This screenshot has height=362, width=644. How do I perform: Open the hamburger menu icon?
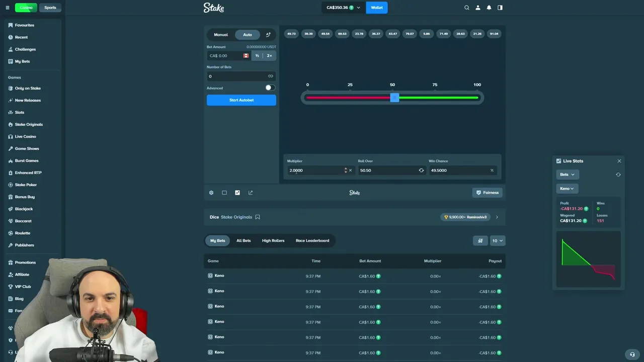(x=8, y=8)
